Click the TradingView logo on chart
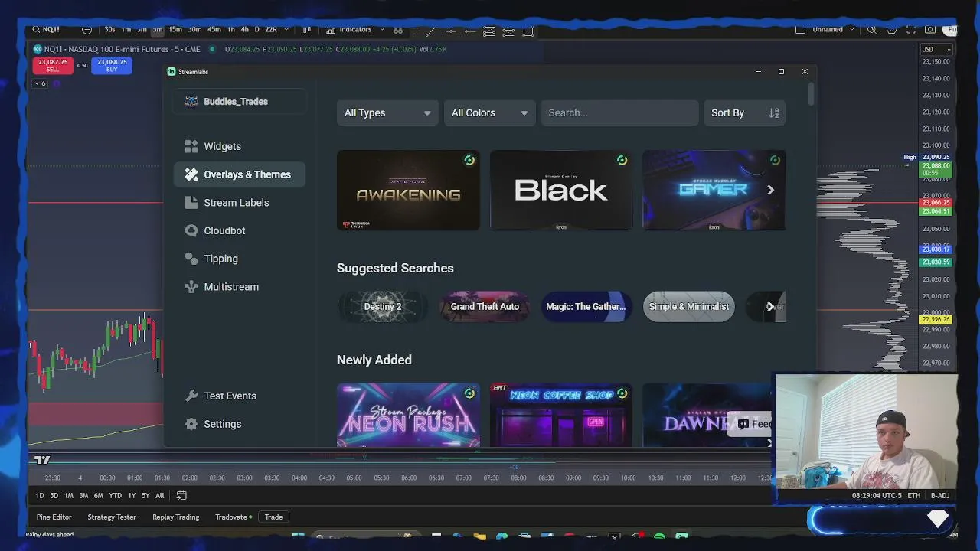Screen dimensions: 980x551 click(x=42, y=460)
